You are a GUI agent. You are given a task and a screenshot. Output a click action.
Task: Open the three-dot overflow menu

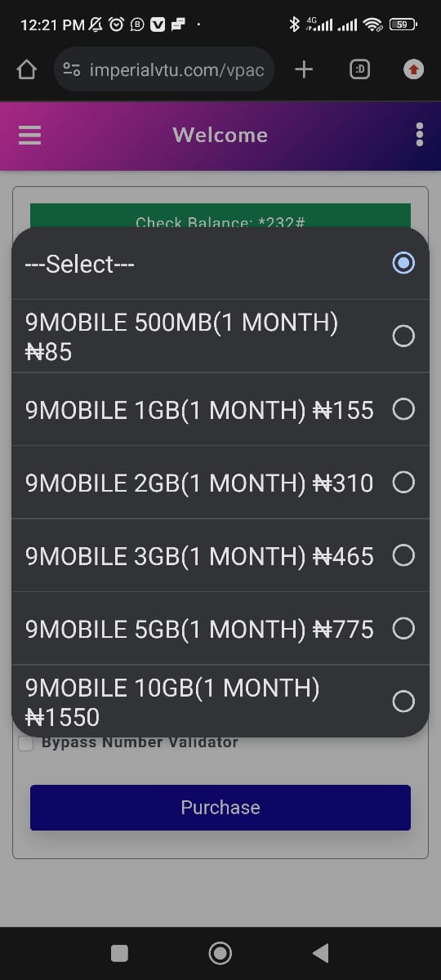click(x=420, y=135)
